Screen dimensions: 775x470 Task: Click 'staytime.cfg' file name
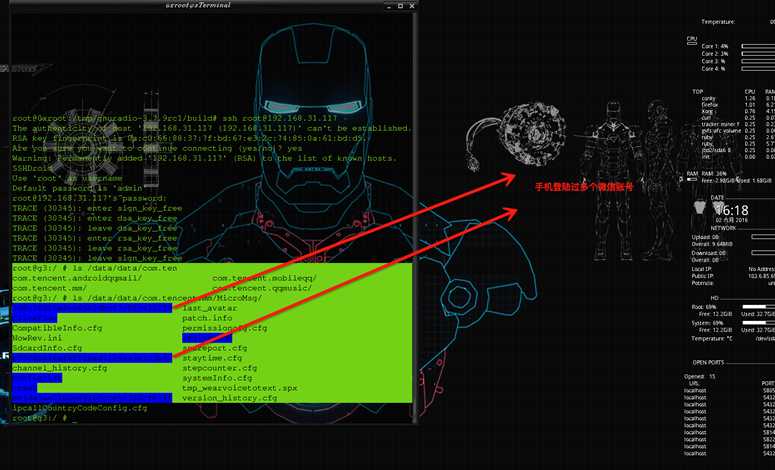(x=212, y=358)
